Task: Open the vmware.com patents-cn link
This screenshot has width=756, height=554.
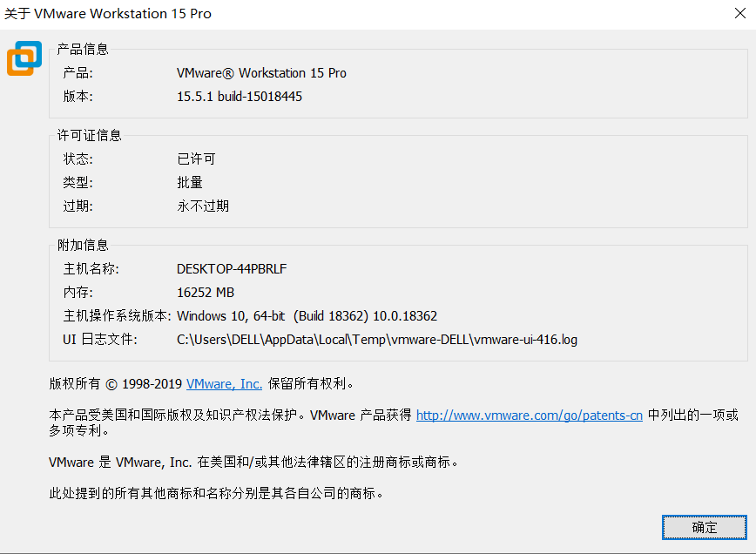Action: click(529, 415)
